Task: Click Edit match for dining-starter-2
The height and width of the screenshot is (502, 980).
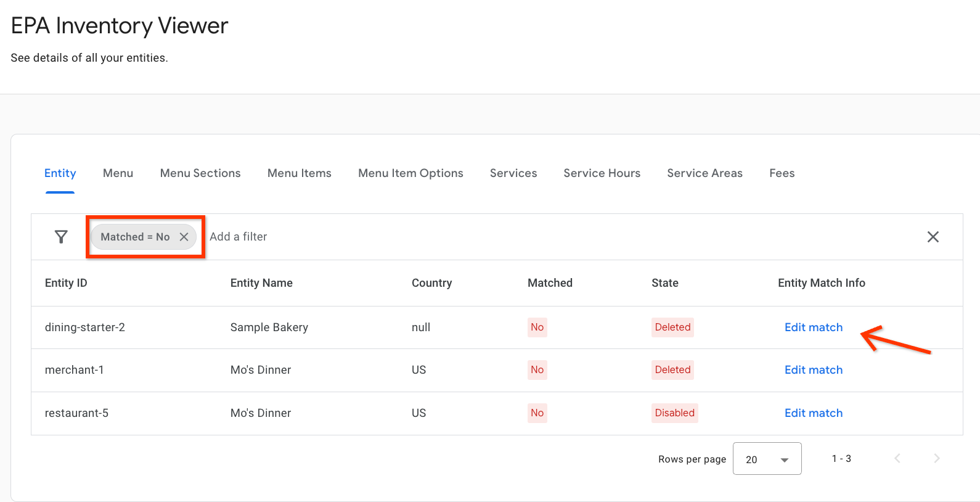Action: [x=813, y=327]
